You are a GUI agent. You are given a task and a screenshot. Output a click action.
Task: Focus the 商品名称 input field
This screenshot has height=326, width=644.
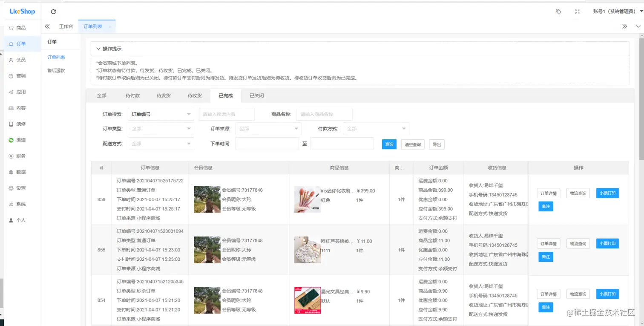coord(325,114)
